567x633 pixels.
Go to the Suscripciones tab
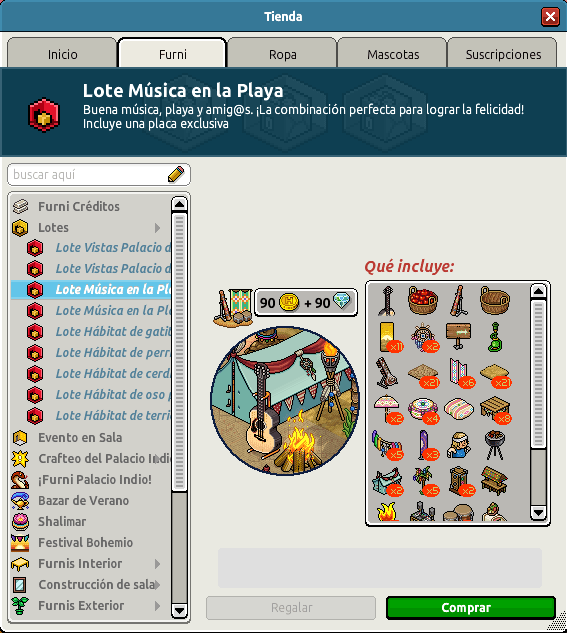point(503,54)
